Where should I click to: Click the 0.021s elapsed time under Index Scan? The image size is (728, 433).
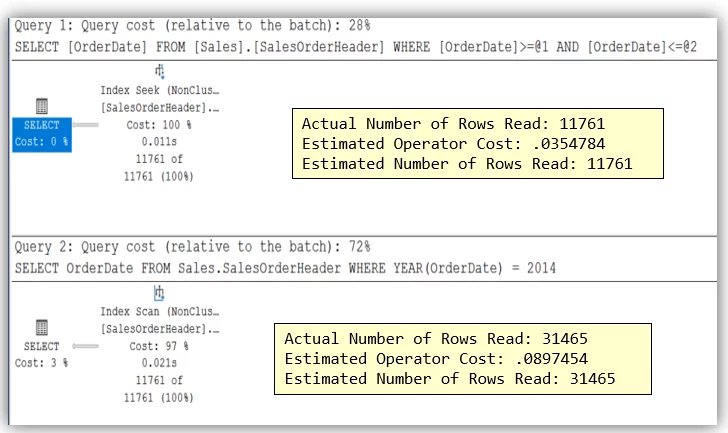tap(159, 363)
